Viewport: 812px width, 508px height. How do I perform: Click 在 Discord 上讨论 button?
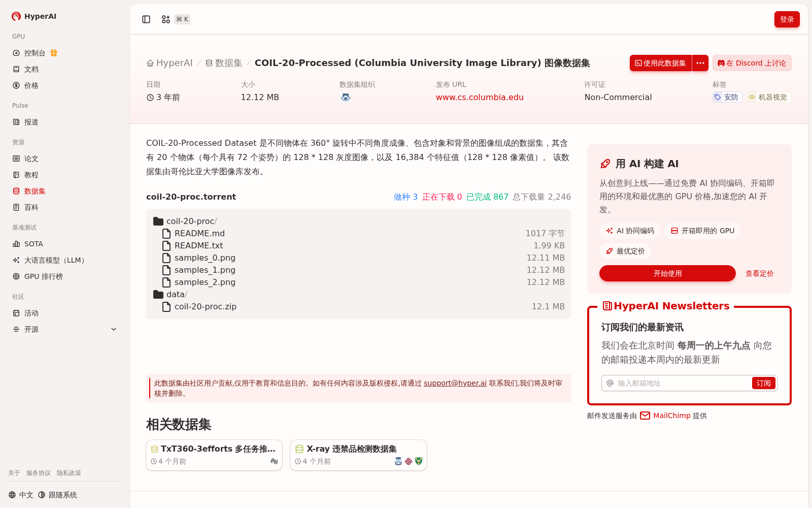(752, 63)
